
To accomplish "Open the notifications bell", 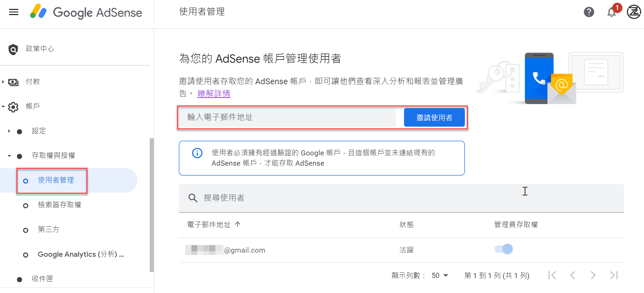I will [x=612, y=12].
